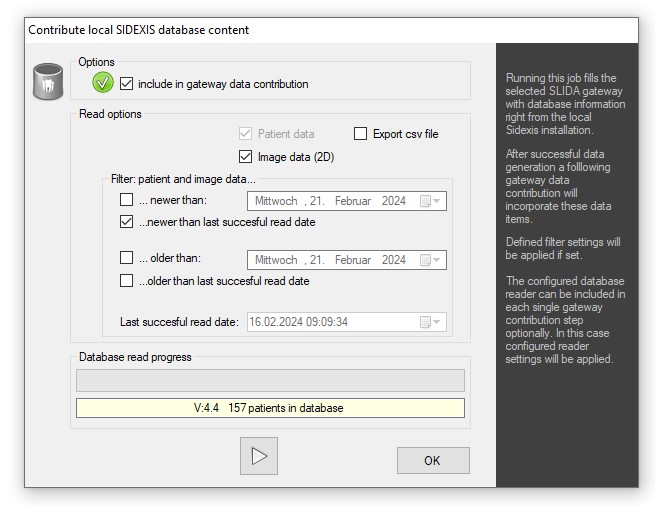Click the database read progress bar
This screenshot has width=655, height=506.
(270, 380)
